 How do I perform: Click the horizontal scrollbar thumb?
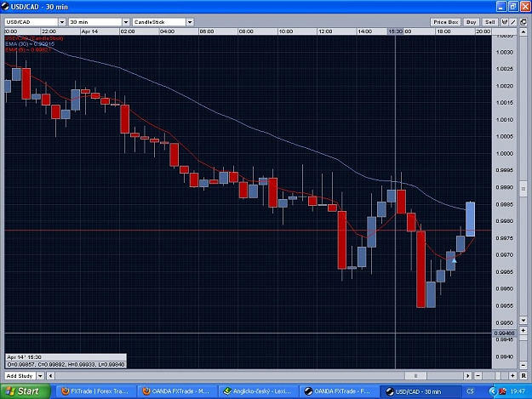[x=416, y=376]
